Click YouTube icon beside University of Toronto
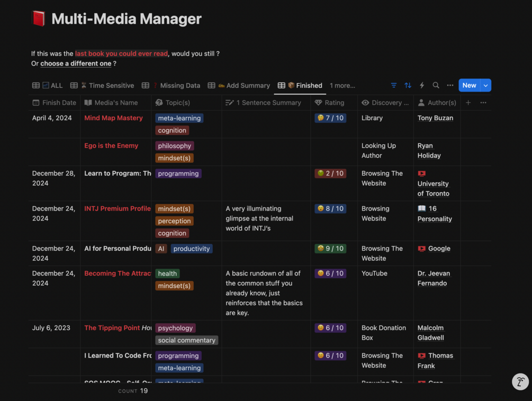The width and height of the screenshot is (532, 401). tap(422, 174)
